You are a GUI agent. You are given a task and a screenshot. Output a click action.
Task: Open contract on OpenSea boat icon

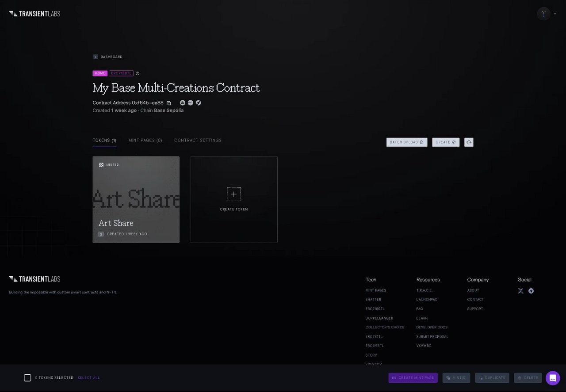point(183,103)
